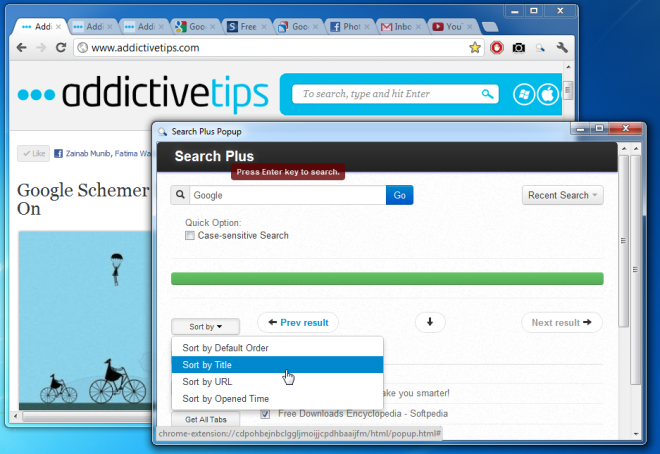Switch to the YouTube tab
660x454 pixels.
[x=452, y=27]
